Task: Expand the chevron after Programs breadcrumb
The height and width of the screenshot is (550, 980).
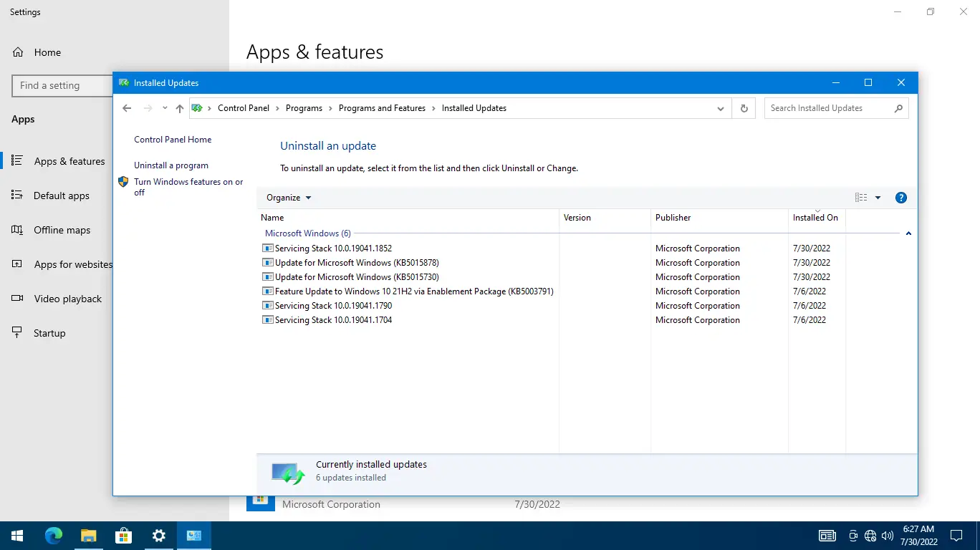Action: tap(331, 108)
